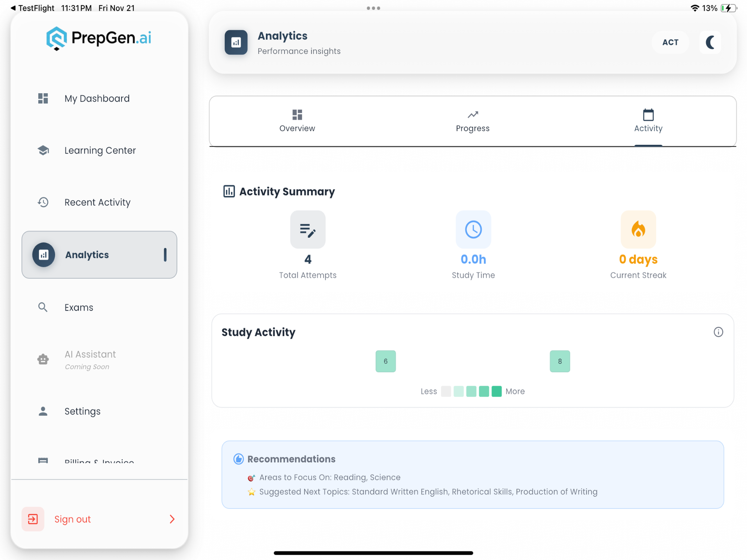This screenshot has width=747, height=560.
Task: Click the Analytics chart icon in sidebar
Action: (43, 255)
